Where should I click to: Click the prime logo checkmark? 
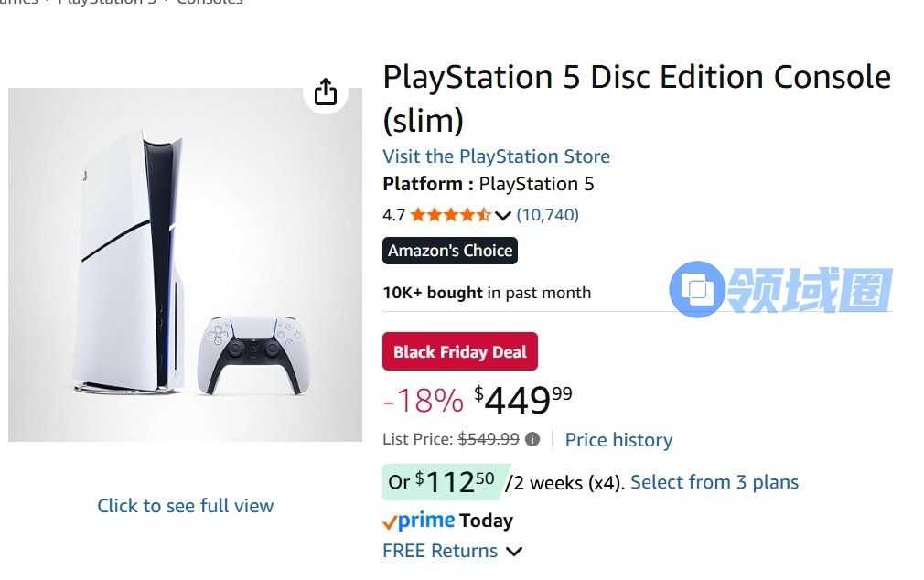(x=390, y=521)
